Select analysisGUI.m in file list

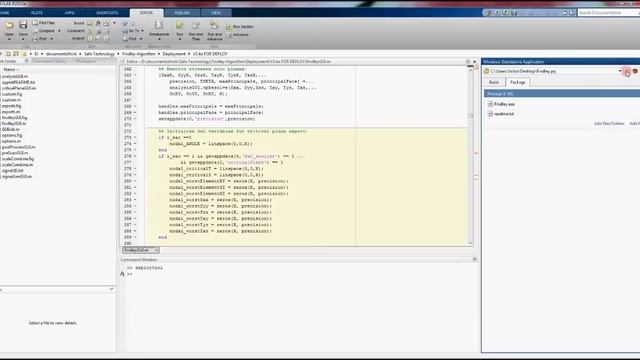tap(15, 76)
